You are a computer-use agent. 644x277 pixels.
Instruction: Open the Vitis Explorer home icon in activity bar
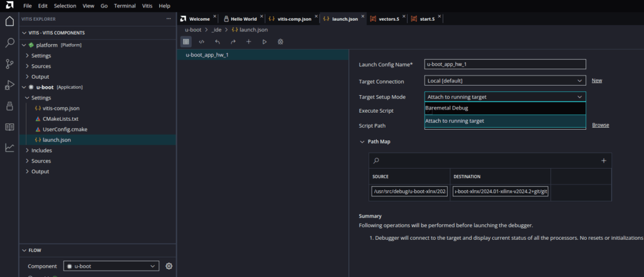click(9, 21)
